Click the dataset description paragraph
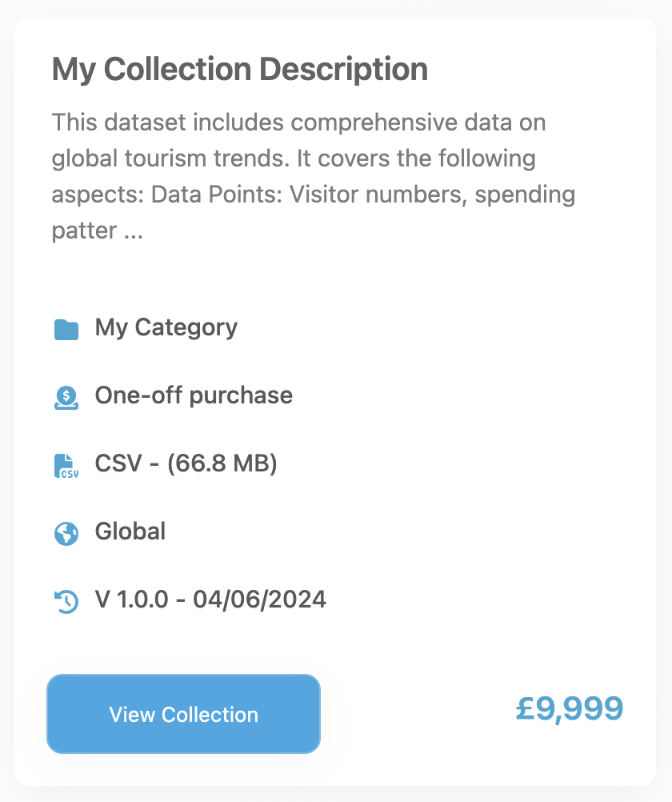Image resolution: width=672 pixels, height=802 pixels. click(313, 176)
